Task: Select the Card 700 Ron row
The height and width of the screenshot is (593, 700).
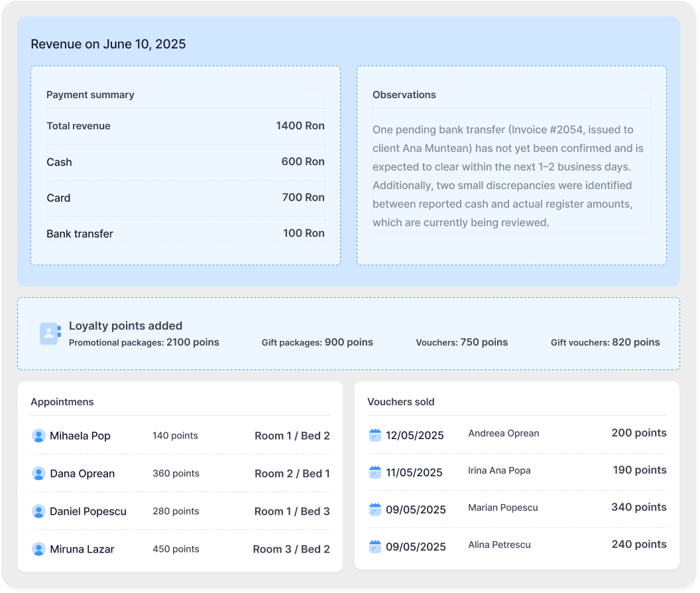Action: click(185, 198)
